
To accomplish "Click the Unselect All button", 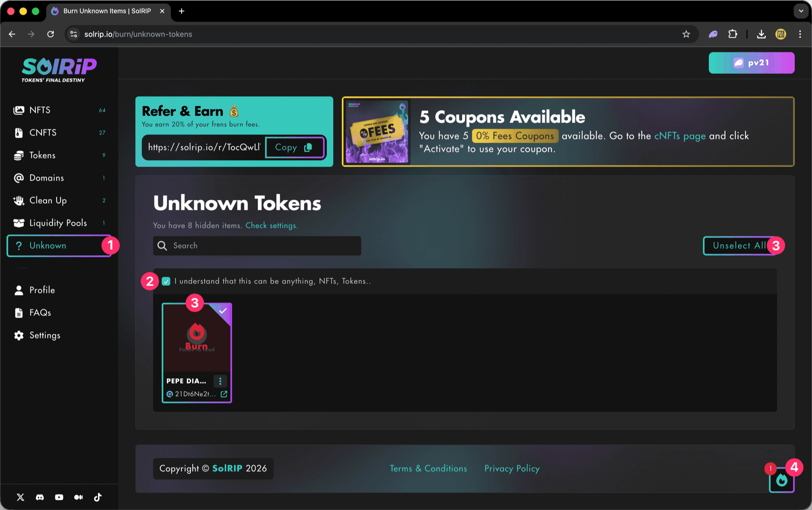I will (739, 245).
